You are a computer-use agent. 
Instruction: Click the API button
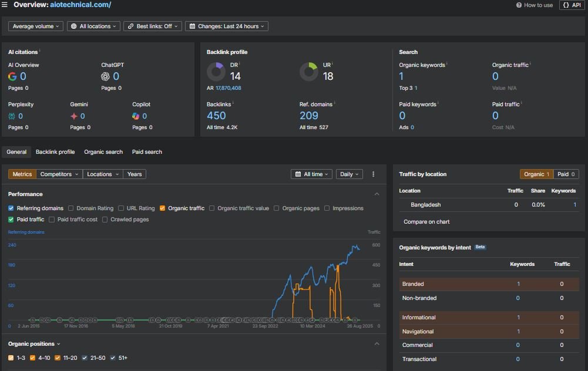coord(571,5)
